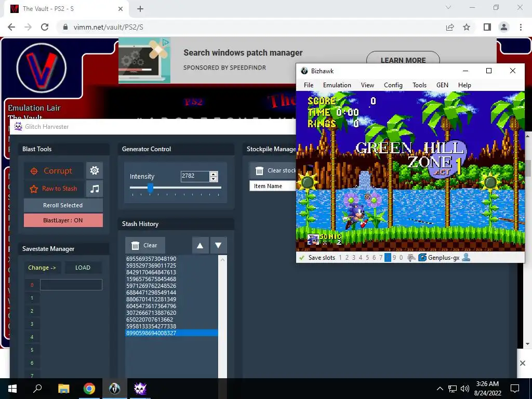Select stash entry 5935297369011725
The height and width of the screenshot is (399, 532).
click(x=171, y=265)
